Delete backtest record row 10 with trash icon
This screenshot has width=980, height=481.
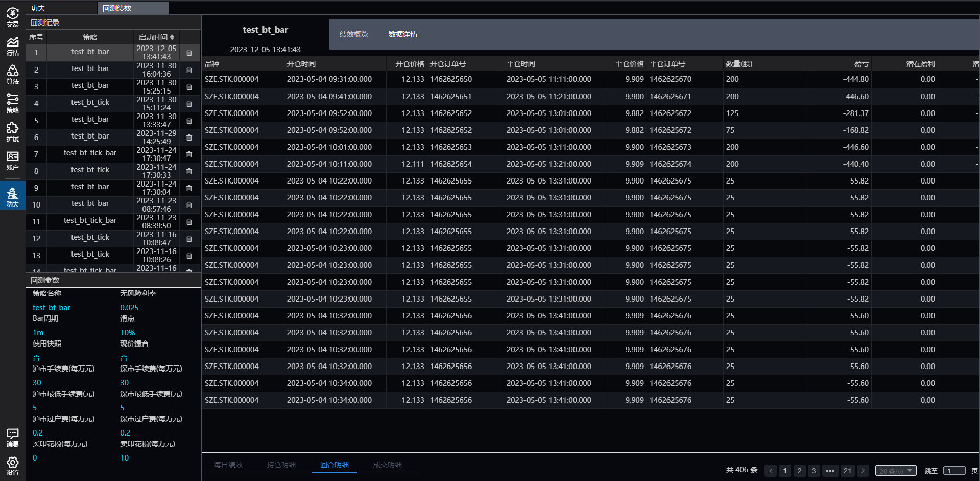189,205
